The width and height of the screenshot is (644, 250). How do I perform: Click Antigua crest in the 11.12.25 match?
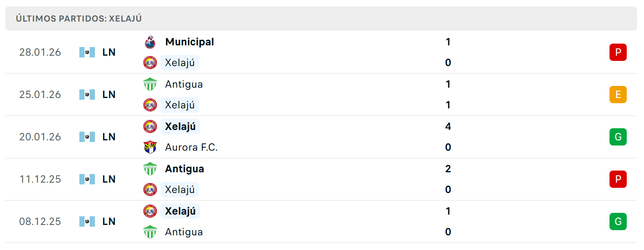150,169
